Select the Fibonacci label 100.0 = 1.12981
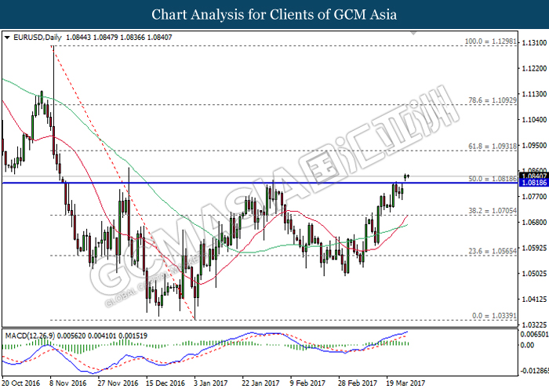 pos(491,42)
